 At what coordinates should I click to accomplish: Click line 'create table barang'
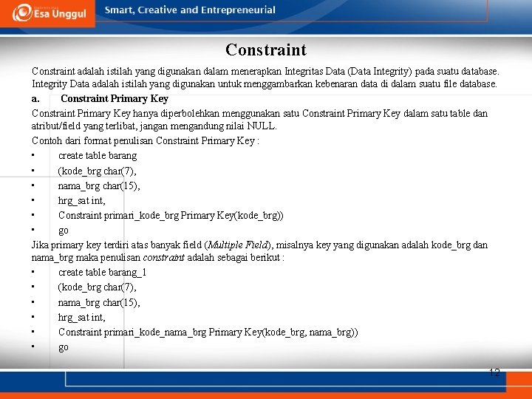[98, 156]
